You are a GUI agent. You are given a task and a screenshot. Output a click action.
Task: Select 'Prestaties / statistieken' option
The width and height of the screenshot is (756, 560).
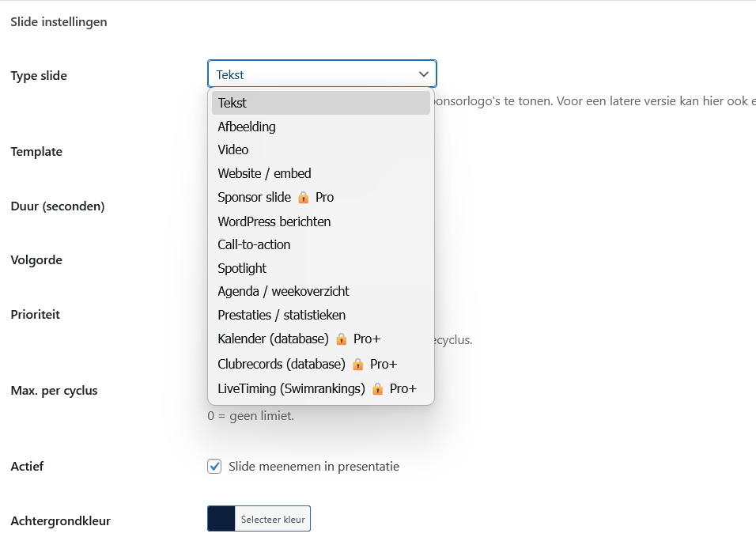click(x=282, y=315)
